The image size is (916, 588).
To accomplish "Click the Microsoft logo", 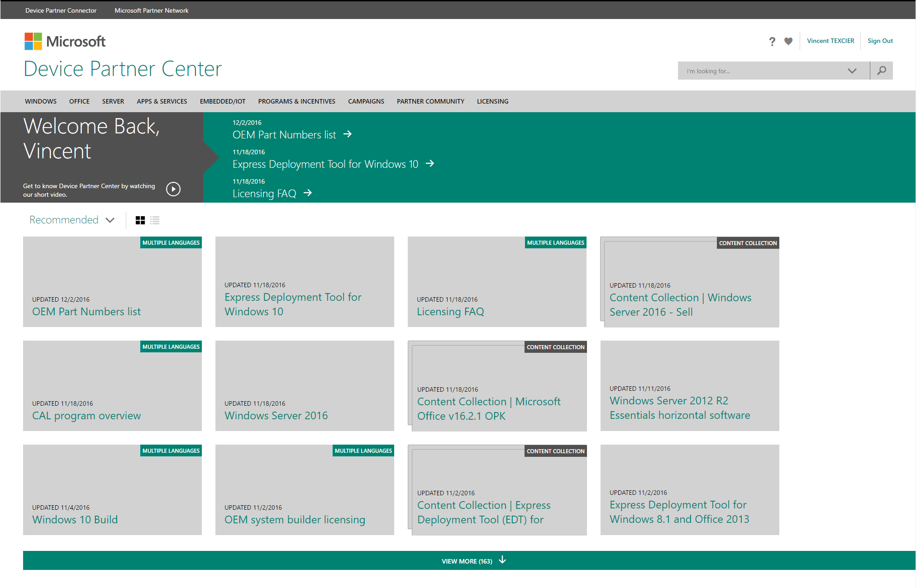I will coord(65,41).
